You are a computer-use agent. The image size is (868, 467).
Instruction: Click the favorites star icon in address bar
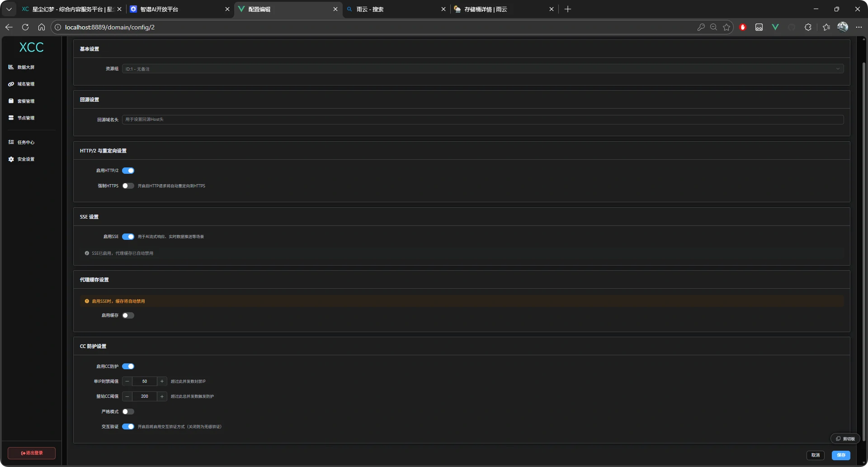[x=726, y=27]
